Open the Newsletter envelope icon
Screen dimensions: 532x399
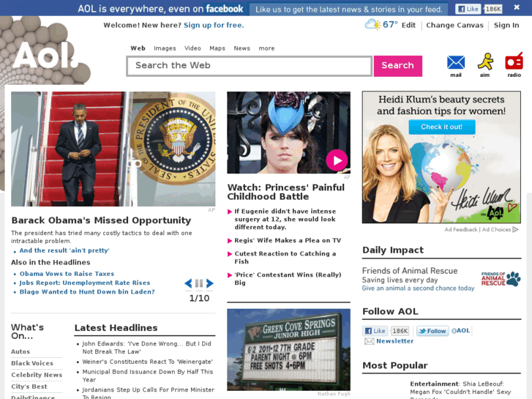pos(369,341)
